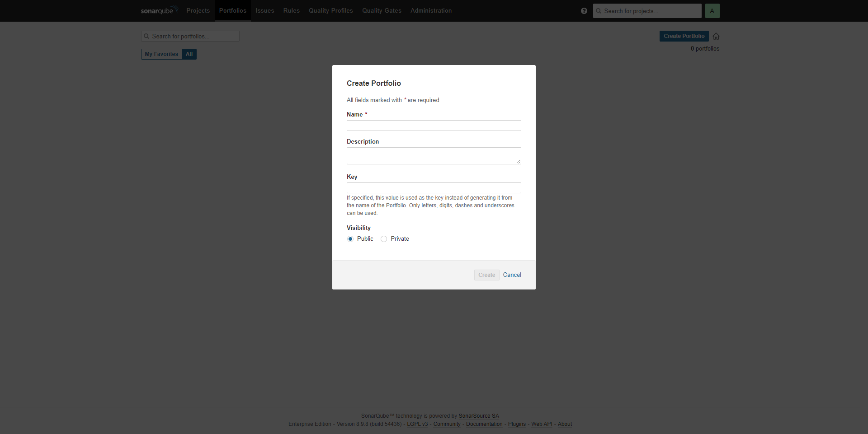Go to the Issues page
Image resolution: width=868 pixels, height=434 pixels.
264,11
